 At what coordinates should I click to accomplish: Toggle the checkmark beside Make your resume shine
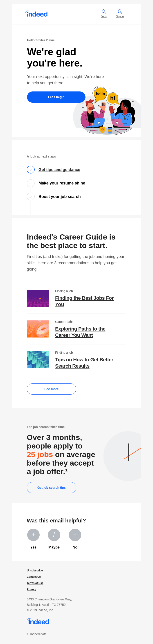31,183
